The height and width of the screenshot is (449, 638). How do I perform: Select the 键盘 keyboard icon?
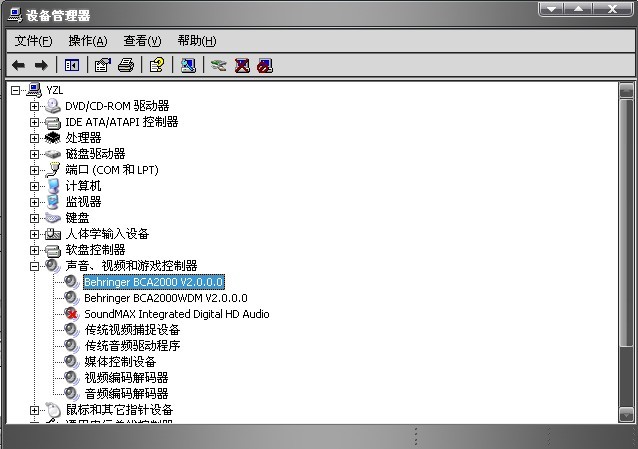[52, 218]
